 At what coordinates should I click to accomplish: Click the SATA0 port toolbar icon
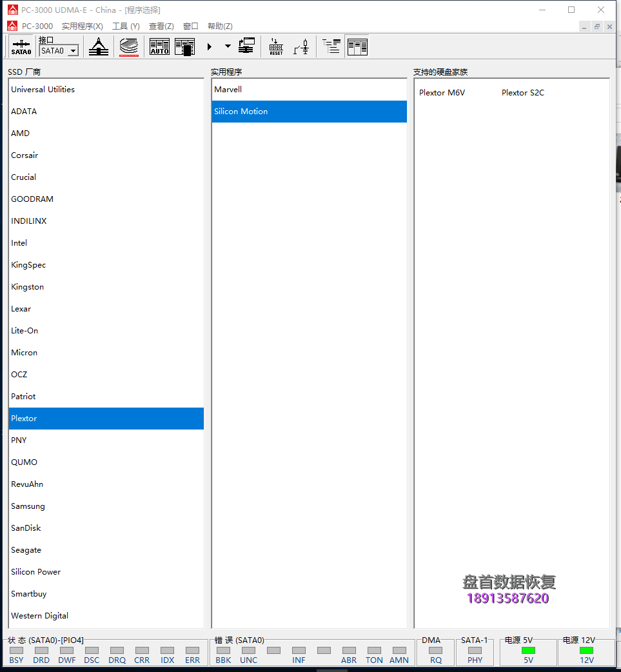[x=21, y=46]
